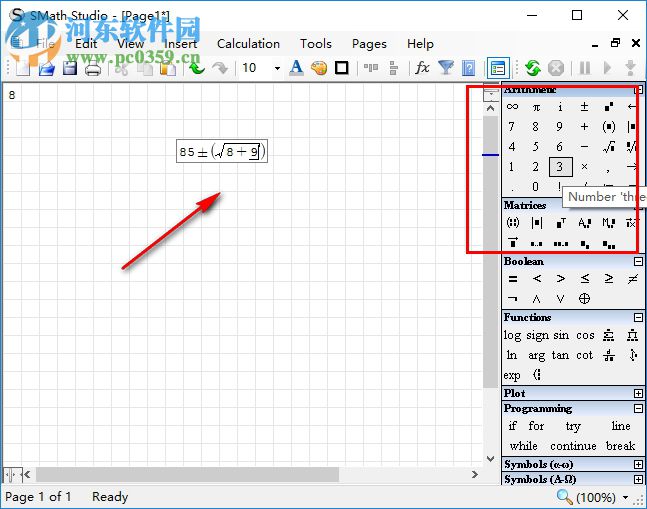
Task: Open the Calculation menu
Action: click(248, 44)
